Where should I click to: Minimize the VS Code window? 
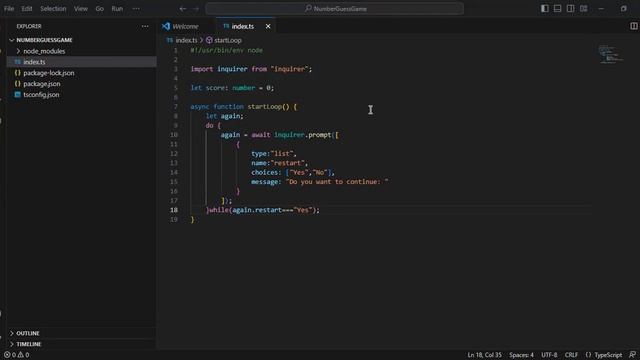tap(601, 9)
